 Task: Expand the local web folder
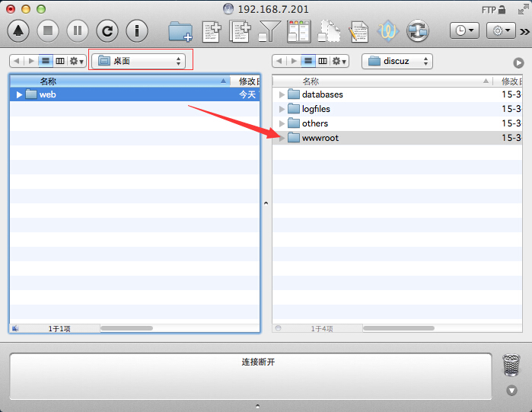19,94
